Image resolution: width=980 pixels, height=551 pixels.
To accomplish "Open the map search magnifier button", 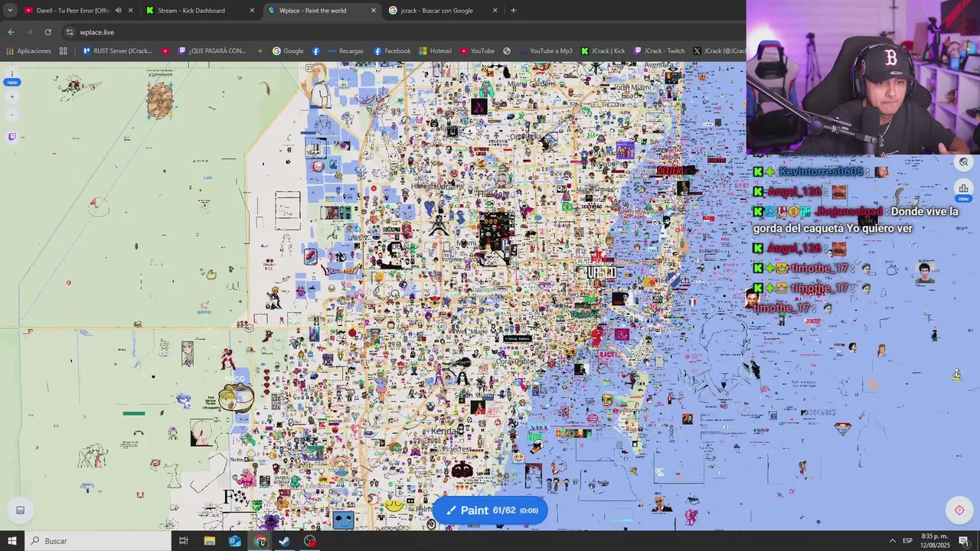I will pyautogui.click(x=963, y=162).
